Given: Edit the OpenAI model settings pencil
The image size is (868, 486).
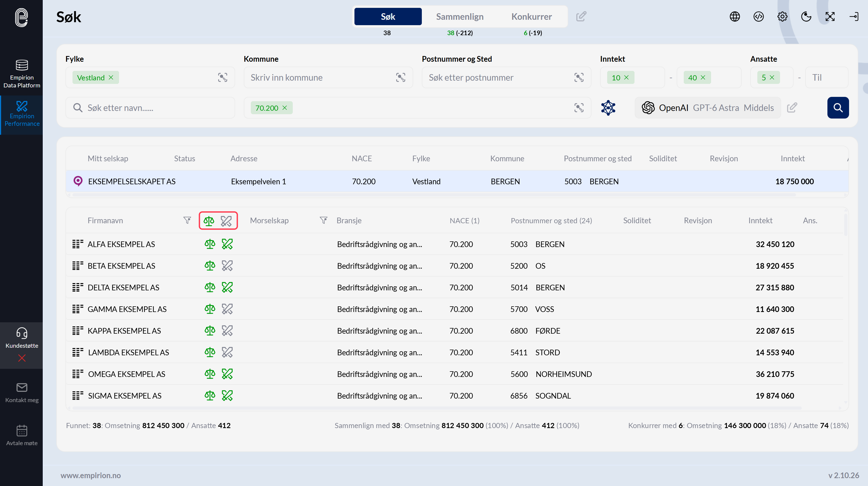Looking at the screenshot, I should click(x=792, y=108).
